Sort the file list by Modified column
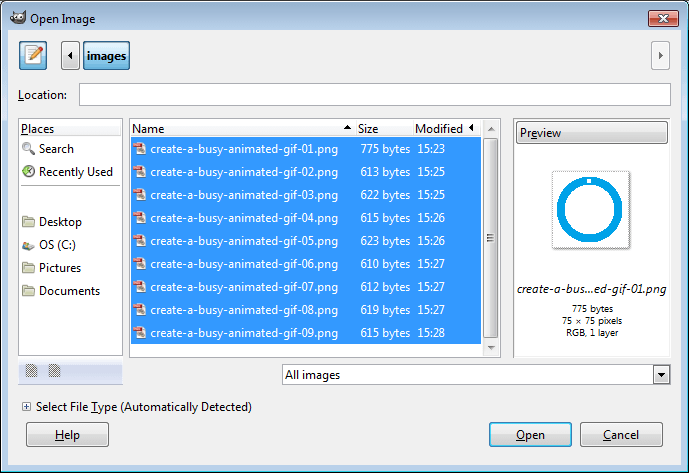This screenshot has height=473, width=689. (440, 128)
